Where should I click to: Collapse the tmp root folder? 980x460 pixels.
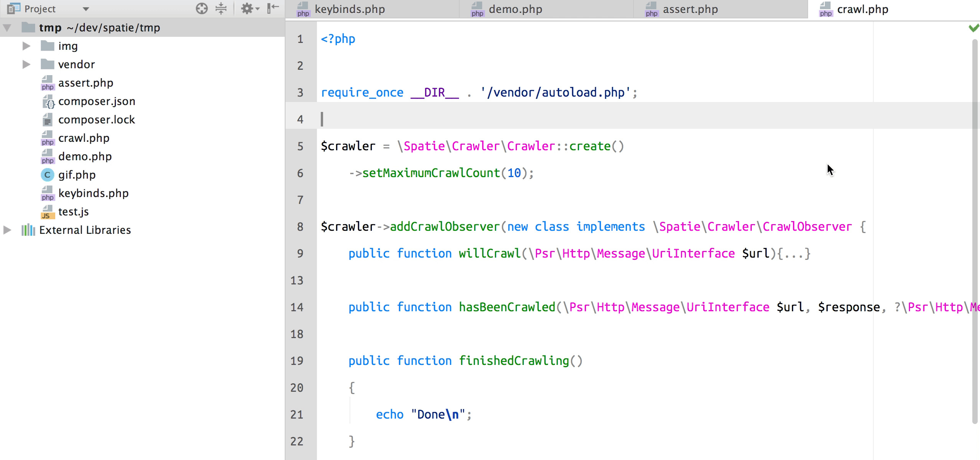pyautogui.click(x=7, y=28)
